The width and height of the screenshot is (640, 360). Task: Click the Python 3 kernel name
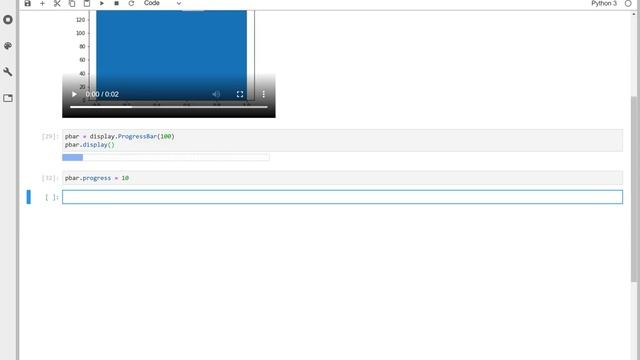604,3
